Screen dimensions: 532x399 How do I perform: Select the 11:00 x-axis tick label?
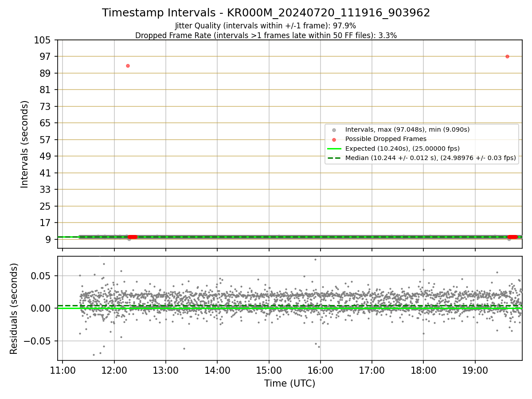pos(63,371)
